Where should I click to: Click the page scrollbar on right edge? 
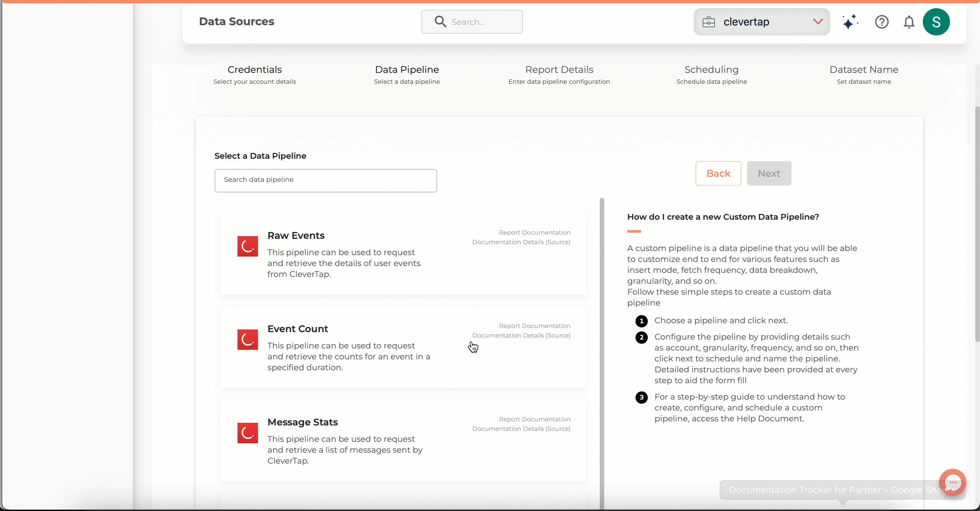click(977, 224)
